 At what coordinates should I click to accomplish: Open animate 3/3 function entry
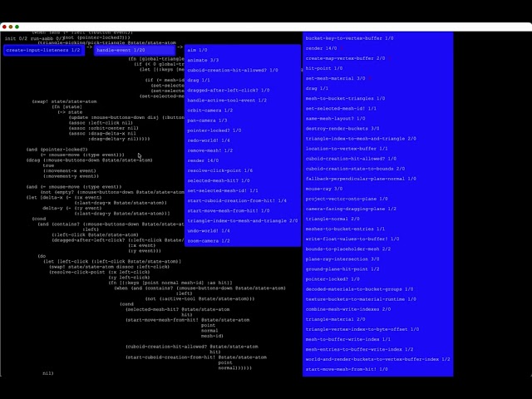point(203,61)
